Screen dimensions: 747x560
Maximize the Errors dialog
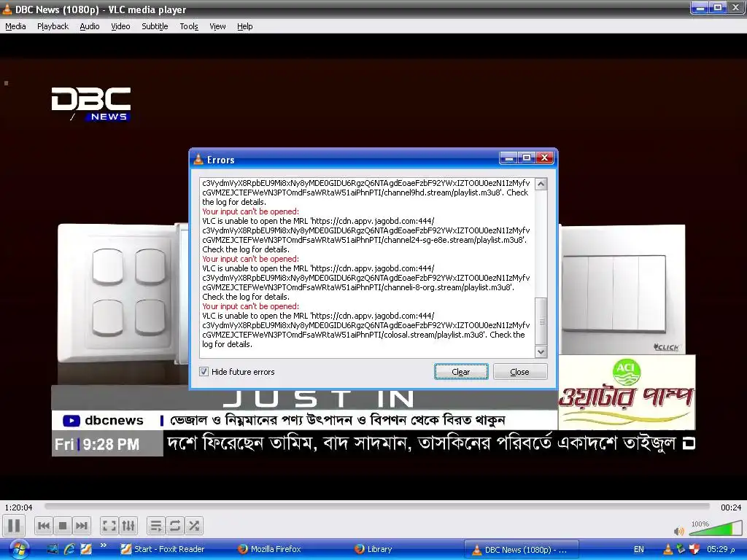(527, 157)
